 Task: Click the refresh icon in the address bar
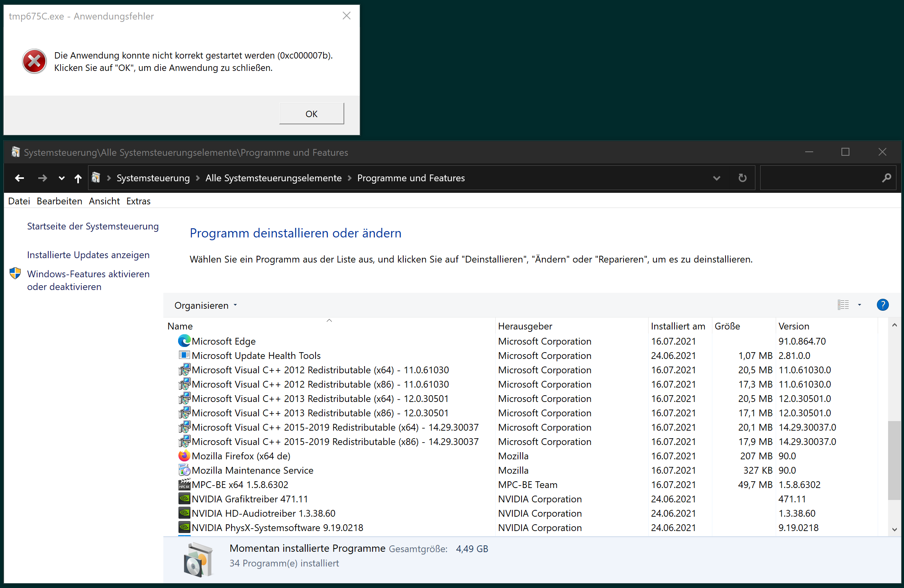[742, 178]
